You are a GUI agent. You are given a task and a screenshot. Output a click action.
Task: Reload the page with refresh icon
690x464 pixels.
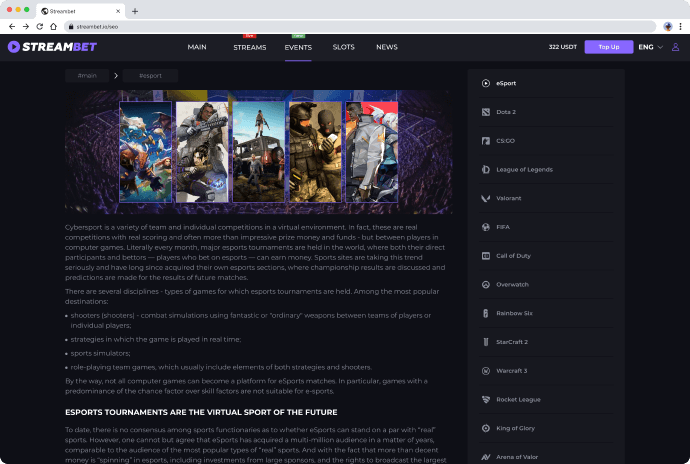coord(40,26)
